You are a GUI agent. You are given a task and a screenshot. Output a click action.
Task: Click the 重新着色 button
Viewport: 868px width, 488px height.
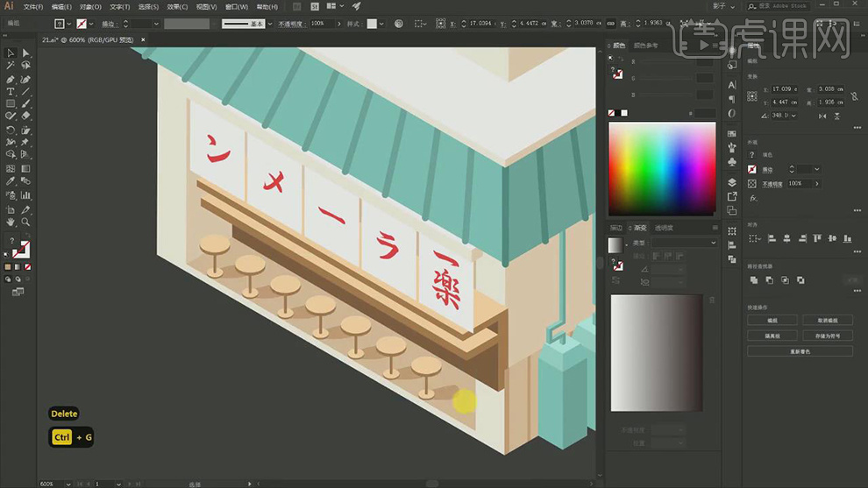(x=800, y=351)
